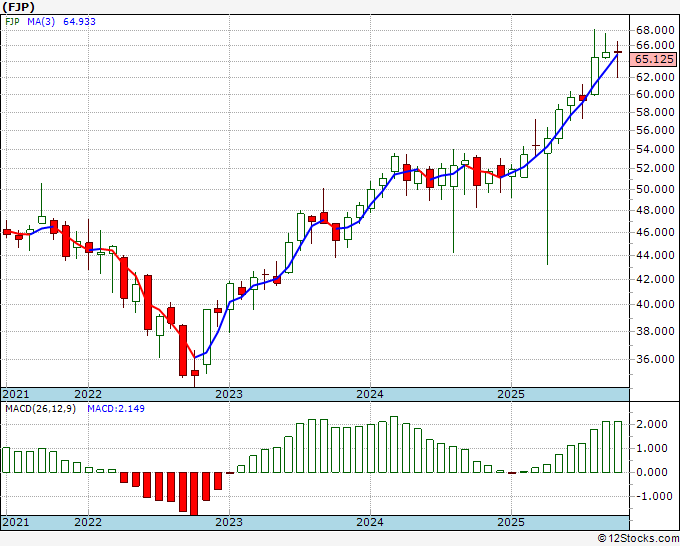Viewport: 680px width, 546px height.
Task: Click 2022 on the price chart timeline
Action: click(88, 394)
